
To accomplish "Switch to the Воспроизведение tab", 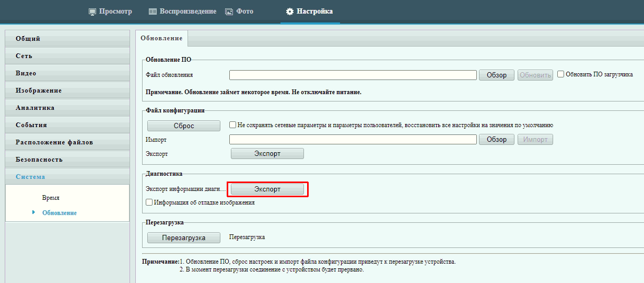I will tap(182, 11).
